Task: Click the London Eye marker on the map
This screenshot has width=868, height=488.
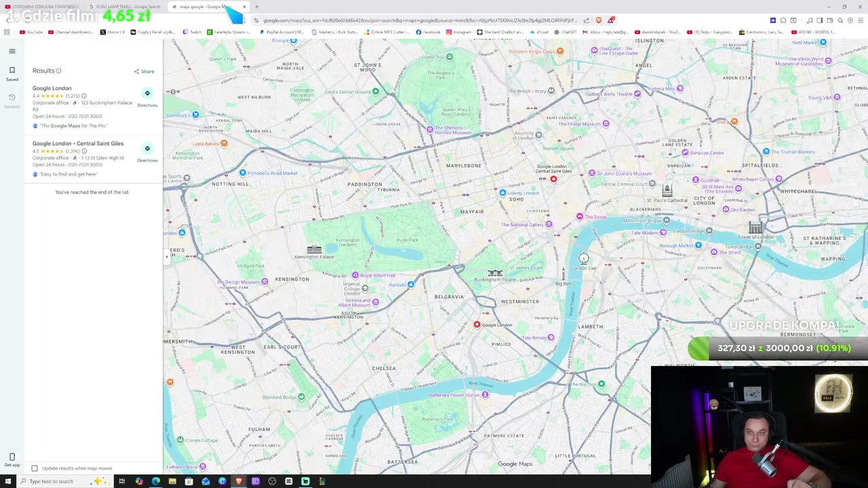Action: (x=584, y=258)
